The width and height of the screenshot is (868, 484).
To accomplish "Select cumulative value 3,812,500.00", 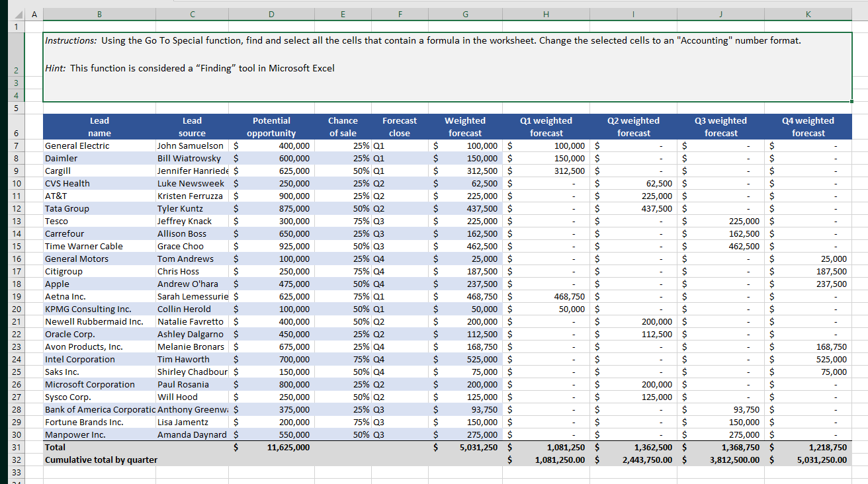I will (x=721, y=460).
